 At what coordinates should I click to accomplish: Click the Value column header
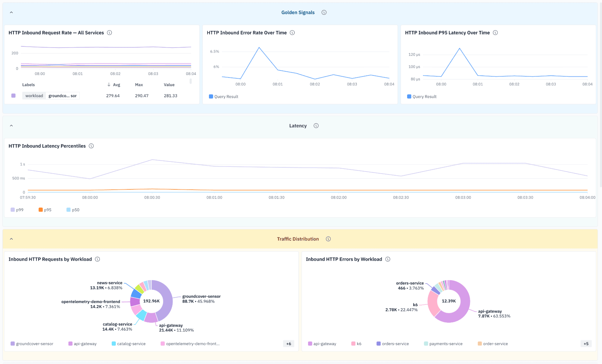tap(169, 85)
